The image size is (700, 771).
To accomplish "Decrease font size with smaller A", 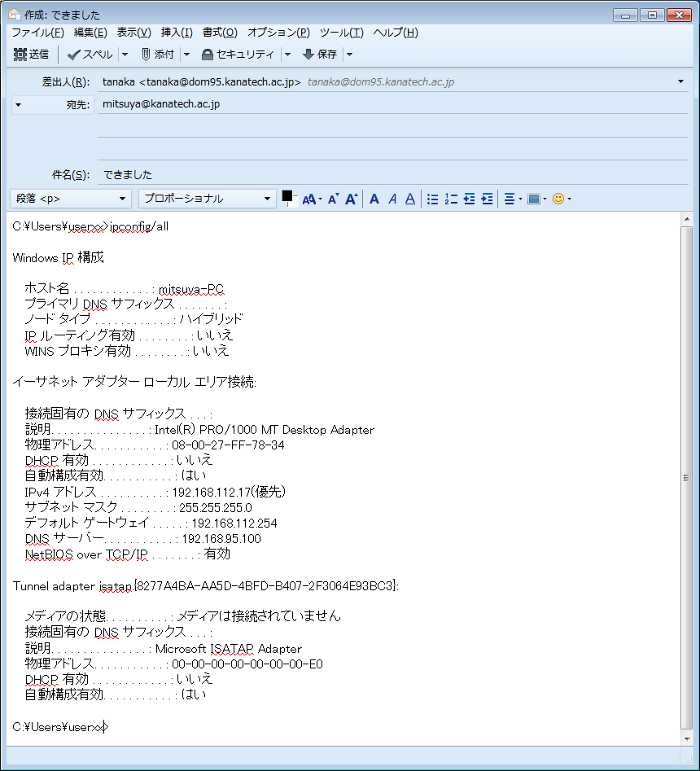I will (333, 199).
